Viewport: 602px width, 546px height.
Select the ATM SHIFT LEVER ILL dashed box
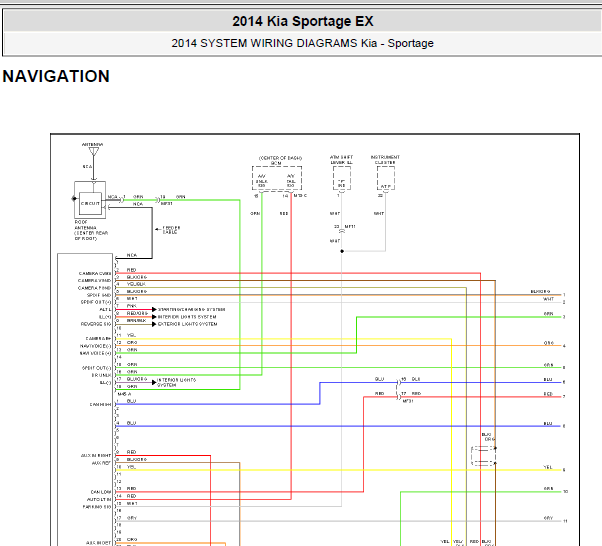click(x=342, y=178)
